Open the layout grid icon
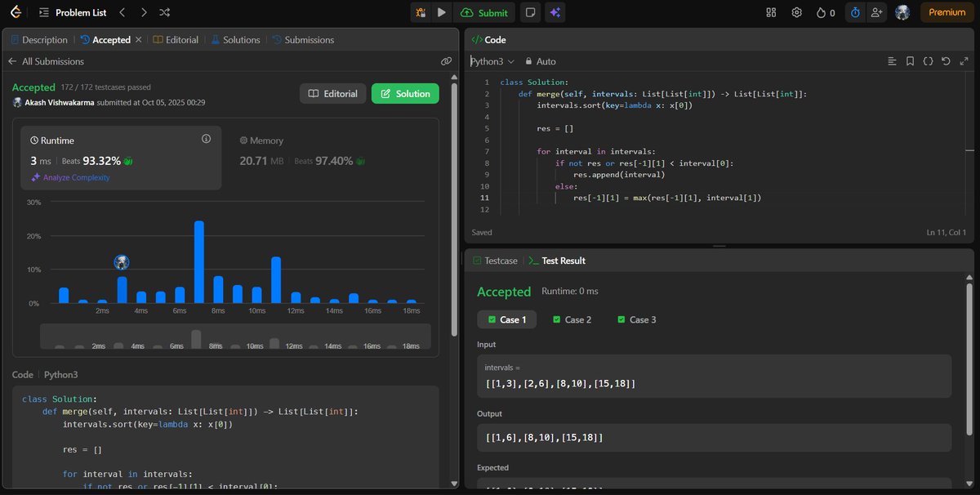Screen dimensions: 980x495 [771, 12]
